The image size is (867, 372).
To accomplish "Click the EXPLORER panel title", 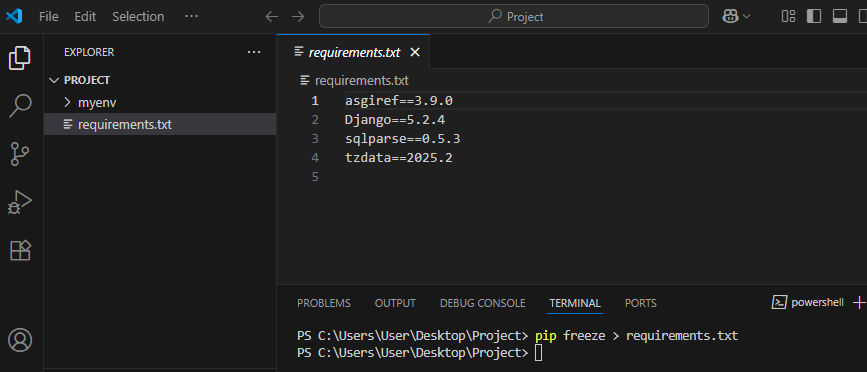I will [x=89, y=53].
